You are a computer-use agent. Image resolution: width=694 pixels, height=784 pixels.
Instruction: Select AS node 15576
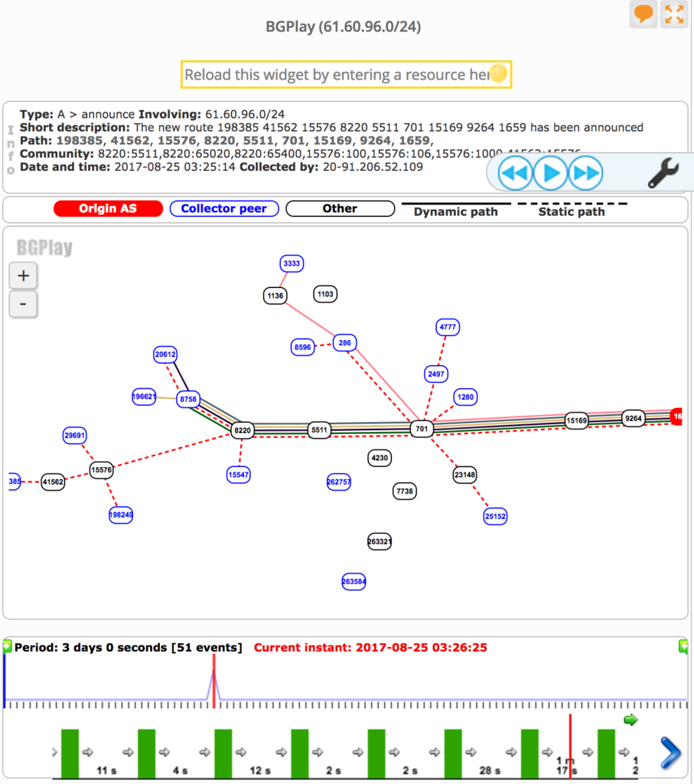pos(102,470)
